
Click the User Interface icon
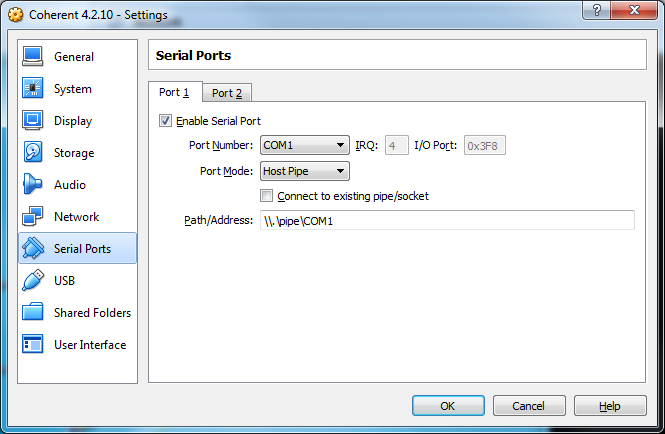point(33,345)
